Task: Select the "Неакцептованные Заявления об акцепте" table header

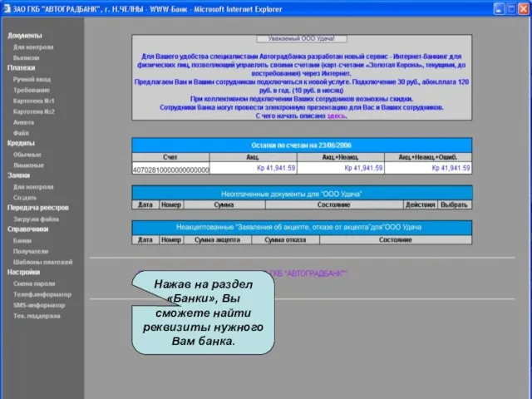Action: coord(302,227)
